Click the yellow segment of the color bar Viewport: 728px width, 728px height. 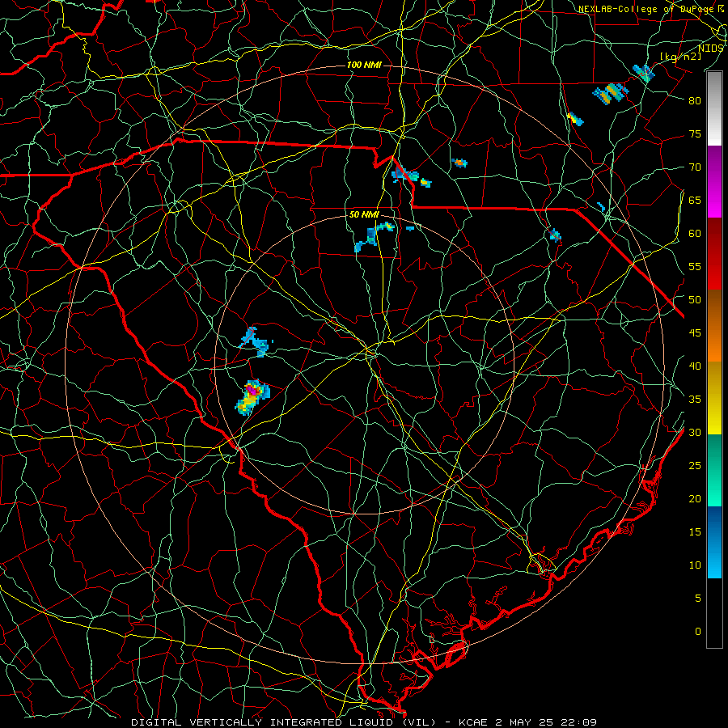(714, 398)
